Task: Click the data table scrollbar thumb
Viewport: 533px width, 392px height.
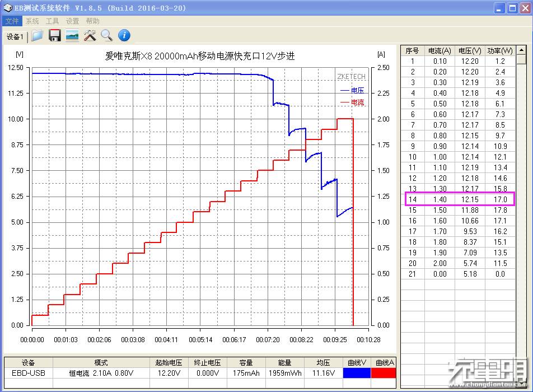Action: [521, 59]
